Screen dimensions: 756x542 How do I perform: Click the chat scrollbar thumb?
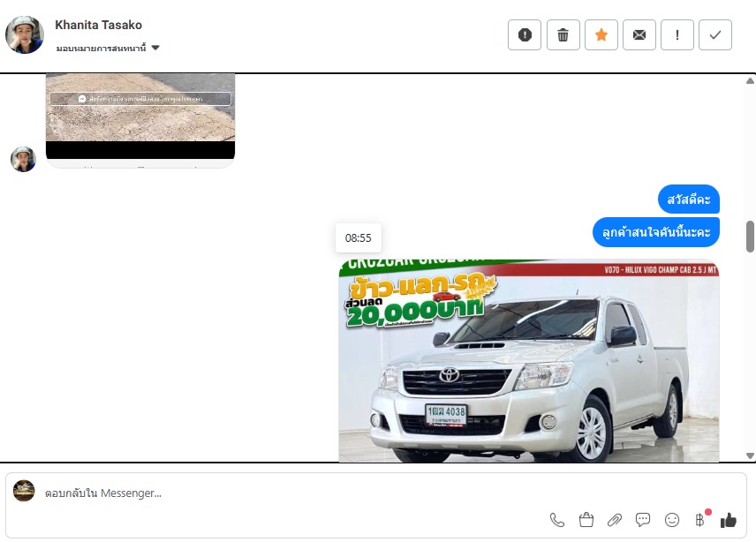(750, 236)
